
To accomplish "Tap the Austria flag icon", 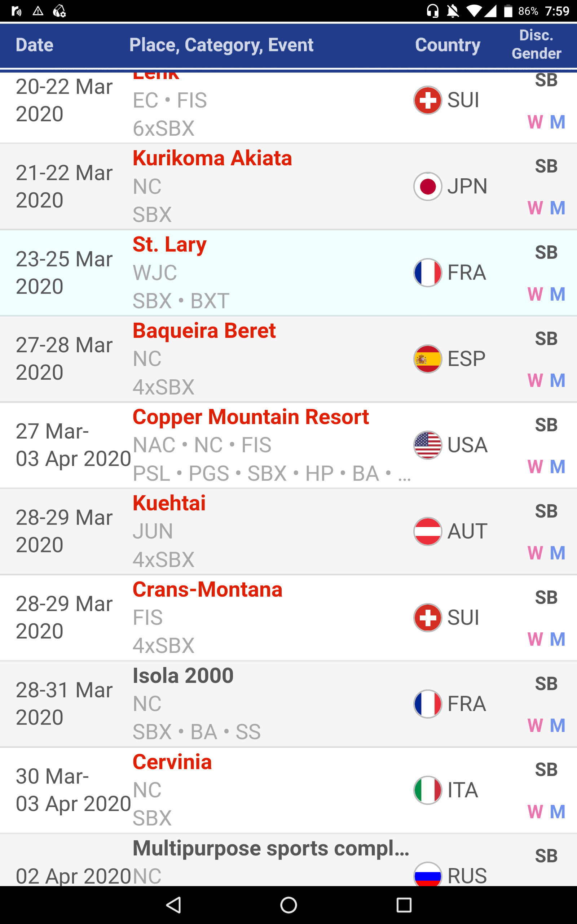I will click(427, 531).
